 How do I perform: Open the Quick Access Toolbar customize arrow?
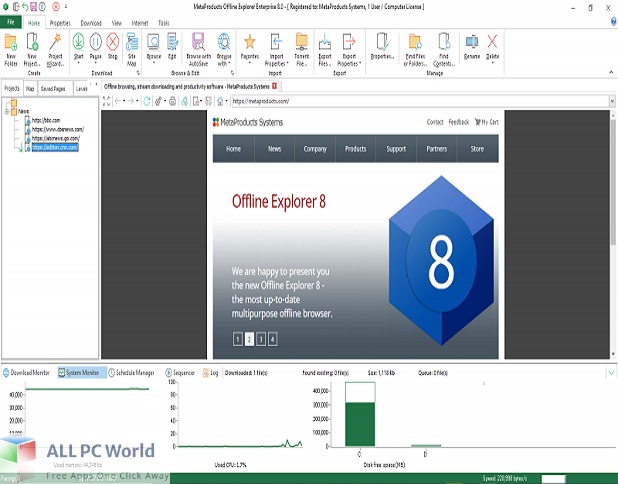[x=66, y=7]
